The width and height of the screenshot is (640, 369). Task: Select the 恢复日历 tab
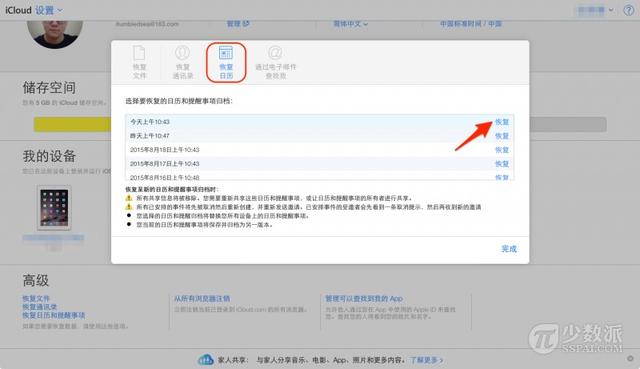click(226, 62)
